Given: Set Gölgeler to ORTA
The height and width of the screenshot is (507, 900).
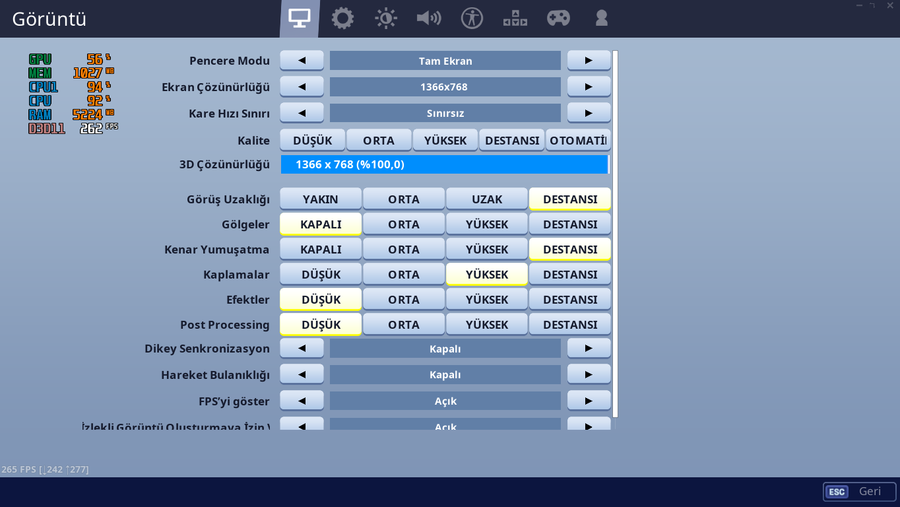Looking at the screenshot, I should coord(404,224).
